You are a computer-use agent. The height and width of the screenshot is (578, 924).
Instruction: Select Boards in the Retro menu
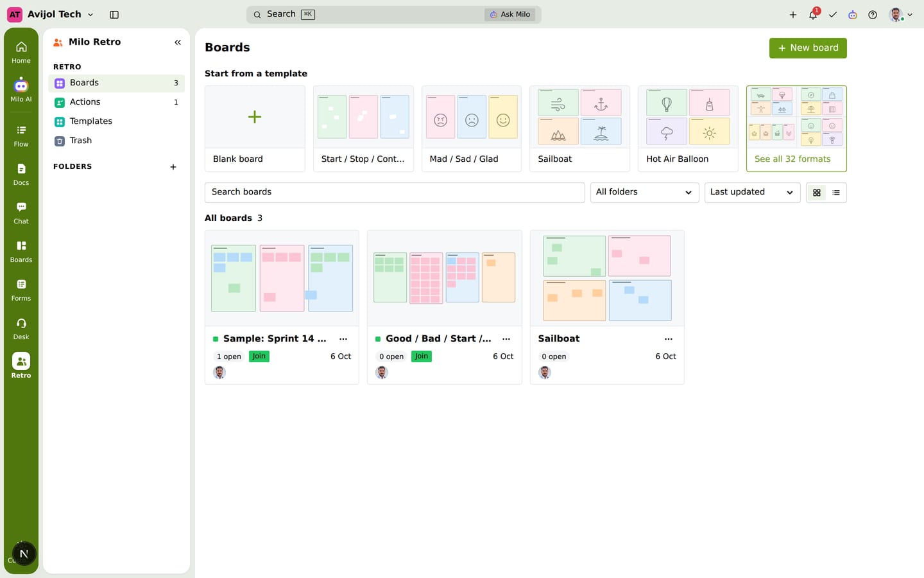tap(116, 83)
